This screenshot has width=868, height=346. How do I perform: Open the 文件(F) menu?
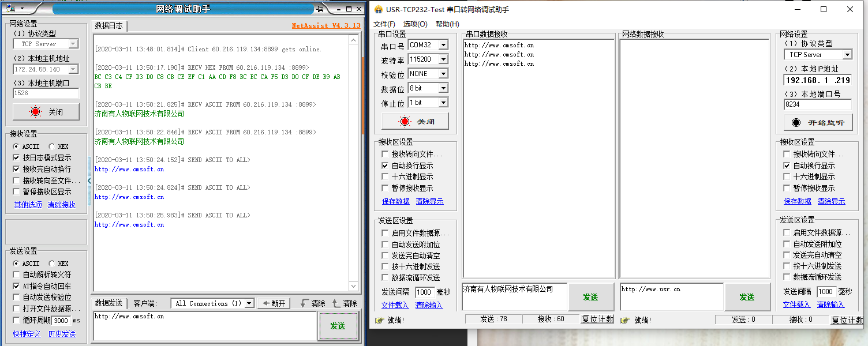(x=384, y=24)
